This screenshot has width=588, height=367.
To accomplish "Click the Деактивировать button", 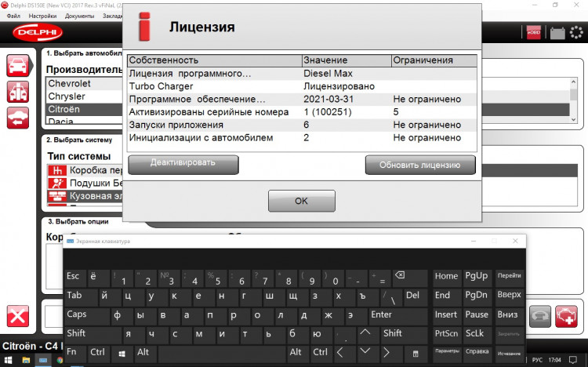I will [183, 164].
